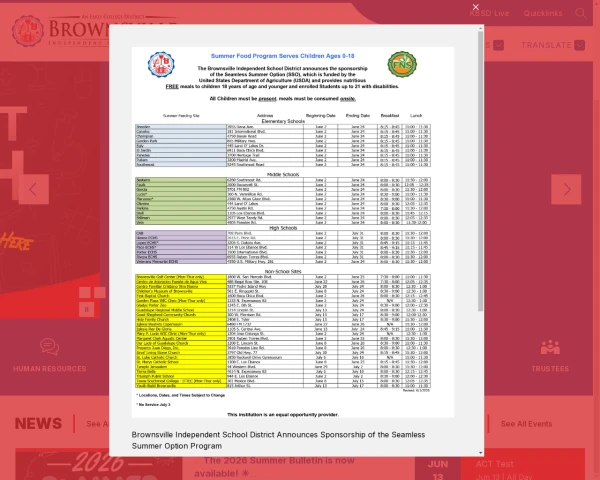Click the popup's vertical scrollbar thumb

click(481, 171)
